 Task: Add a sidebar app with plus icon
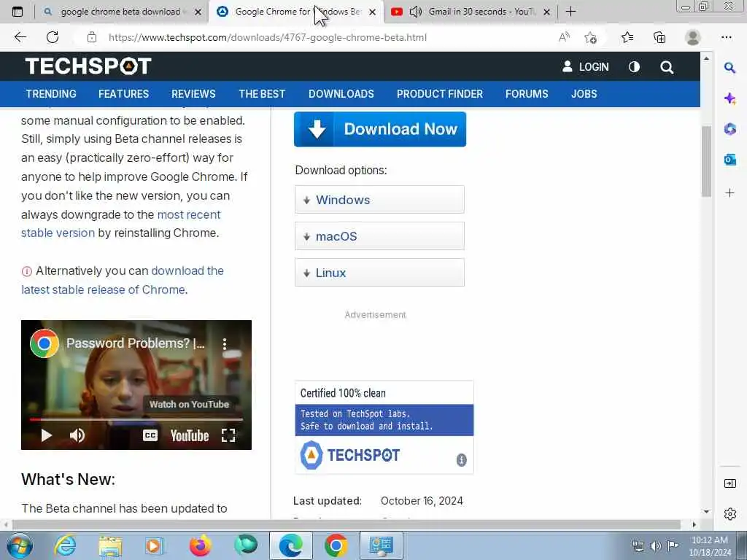click(729, 192)
